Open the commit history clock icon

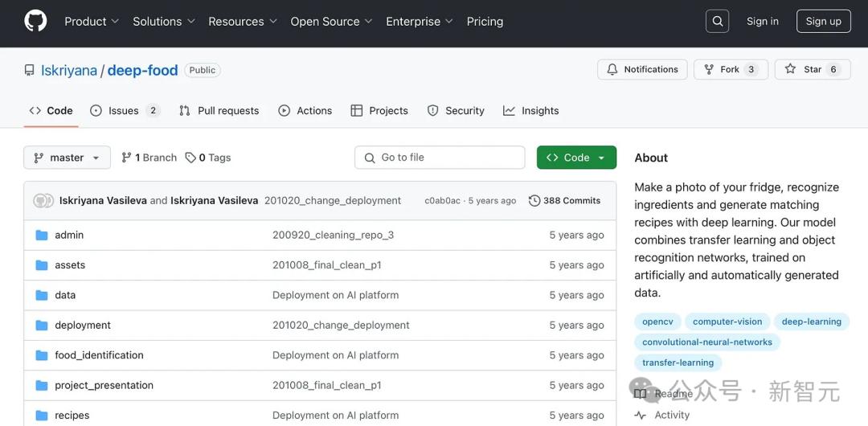534,201
